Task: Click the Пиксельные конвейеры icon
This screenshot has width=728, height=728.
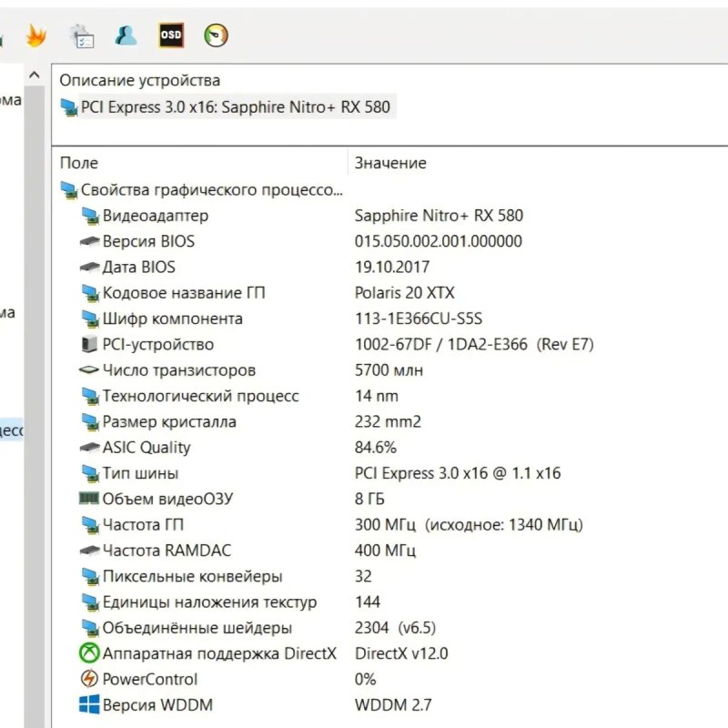Action: coord(89,577)
